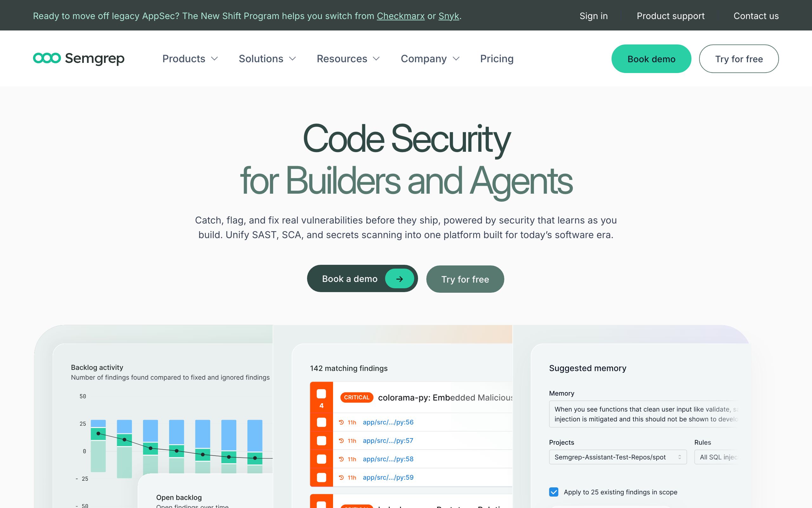Check the box for app/src/.../py:57
The width and height of the screenshot is (812, 508).
click(x=321, y=440)
